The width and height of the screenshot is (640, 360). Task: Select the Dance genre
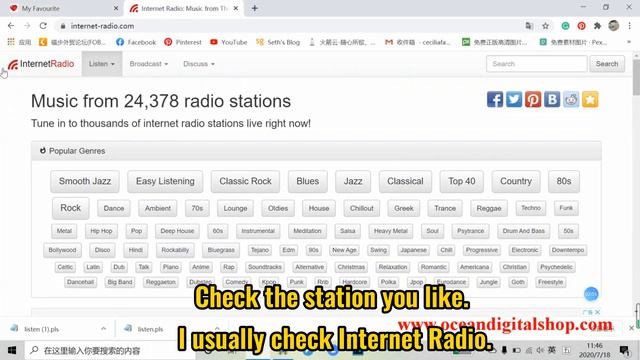(x=114, y=208)
